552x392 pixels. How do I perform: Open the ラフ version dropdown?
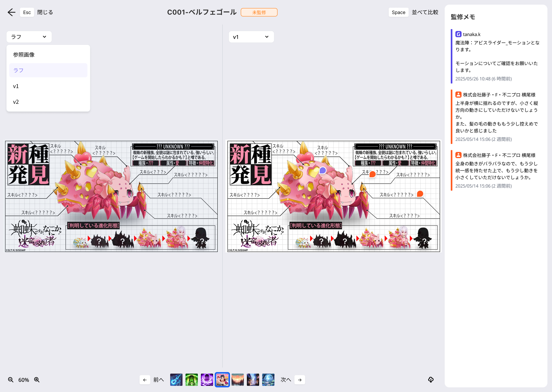[x=29, y=37]
